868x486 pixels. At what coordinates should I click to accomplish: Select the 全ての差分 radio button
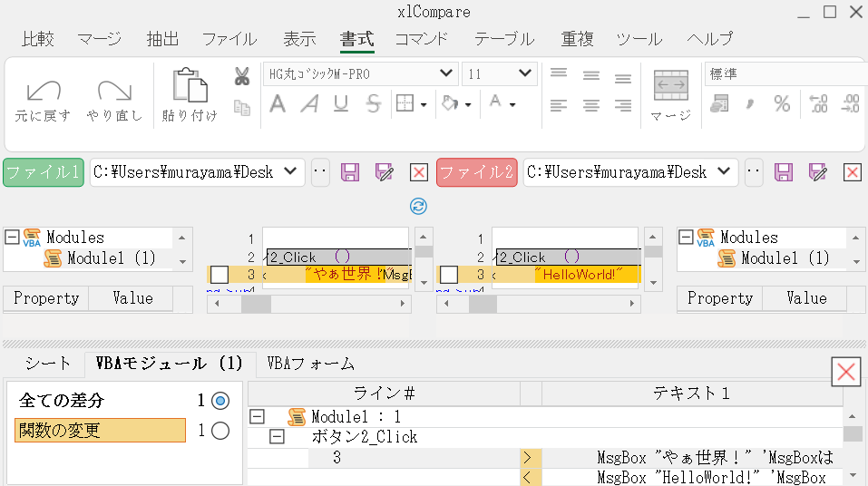pyautogui.click(x=219, y=401)
